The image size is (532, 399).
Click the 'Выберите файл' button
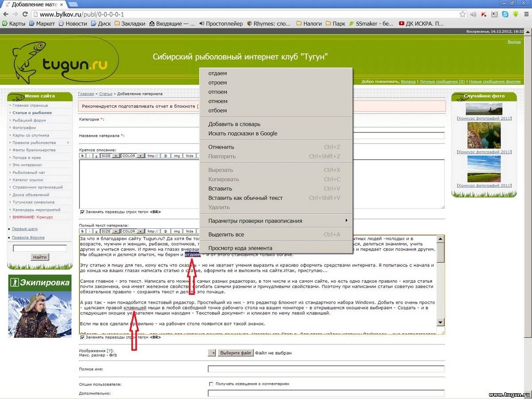click(x=235, y=353)
